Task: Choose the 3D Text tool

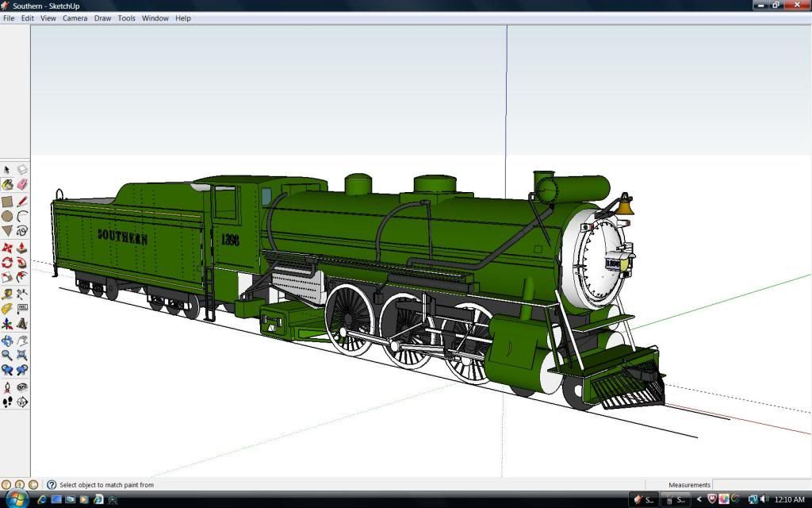Action: coord(21,324)
